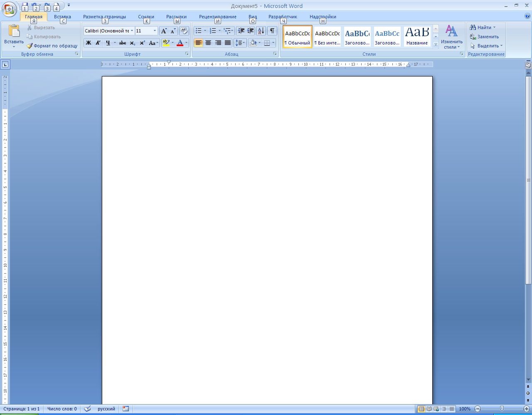This screenshot has width=532, height=415.
Task: Click the macro recording icon in status bar
Action: 126,409
